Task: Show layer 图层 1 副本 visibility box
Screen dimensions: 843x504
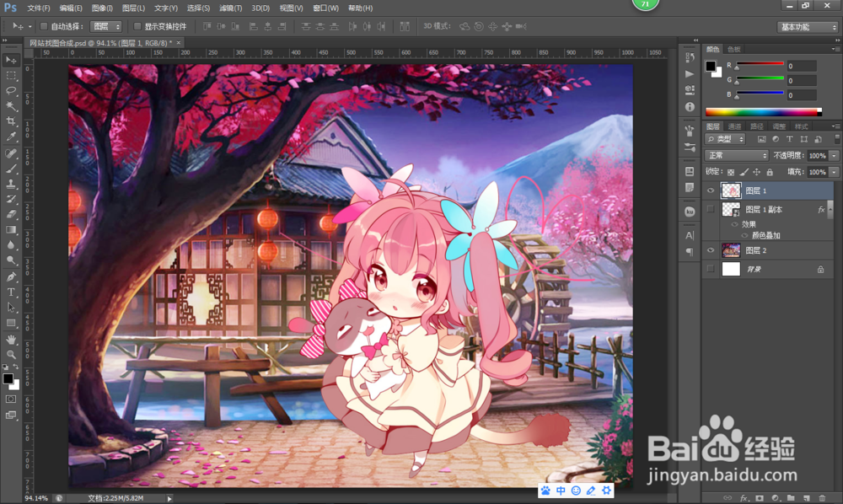Action: pyautogui.click(x=711, y=209)
